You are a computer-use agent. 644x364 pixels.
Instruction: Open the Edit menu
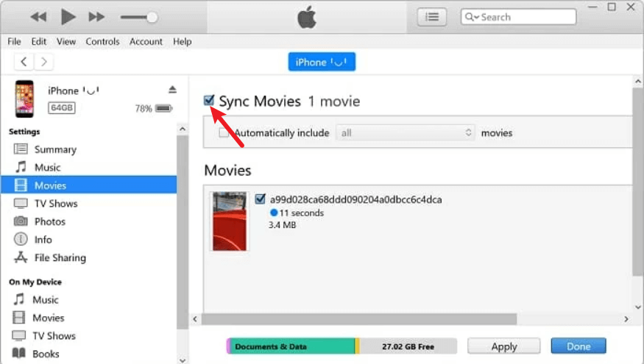tap(38, 41)
